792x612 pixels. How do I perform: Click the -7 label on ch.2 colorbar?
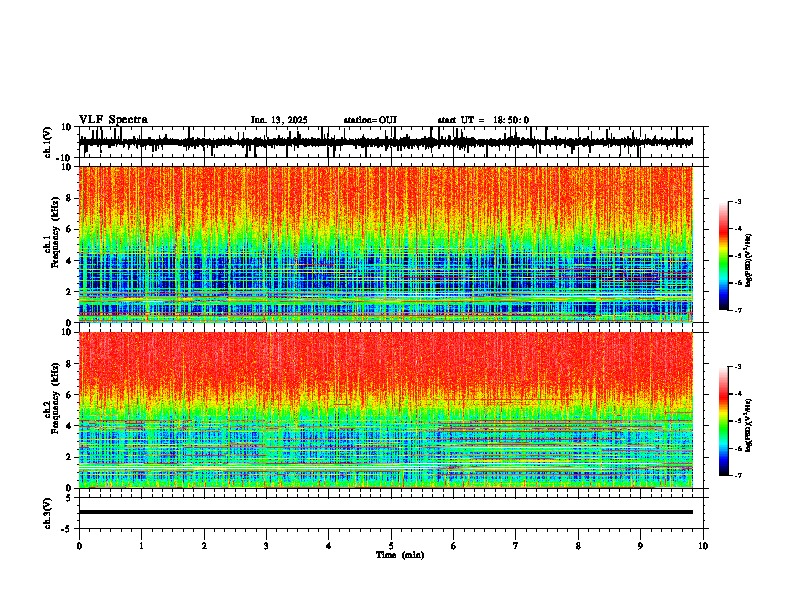738,475
